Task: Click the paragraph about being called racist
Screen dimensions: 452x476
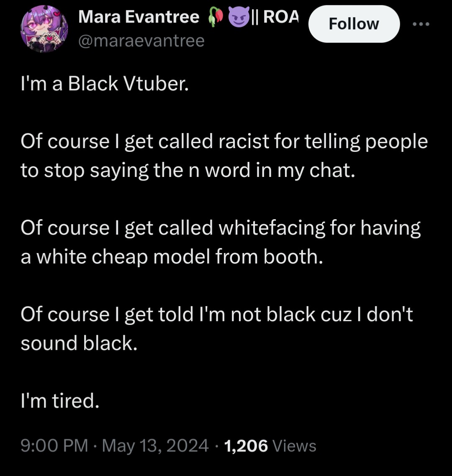Action: pyautogui.click(x=224, y=156)
